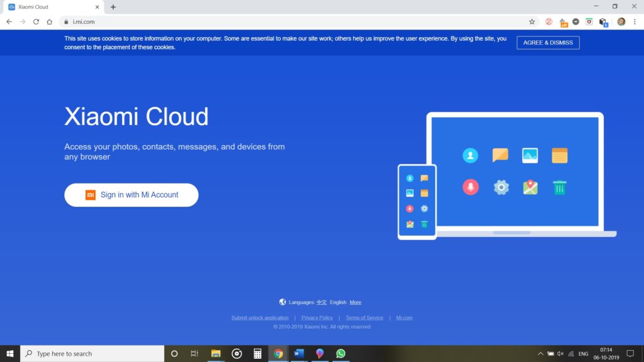
Task: Open the Chrome three-dot menu
Action: coord(635,22)
